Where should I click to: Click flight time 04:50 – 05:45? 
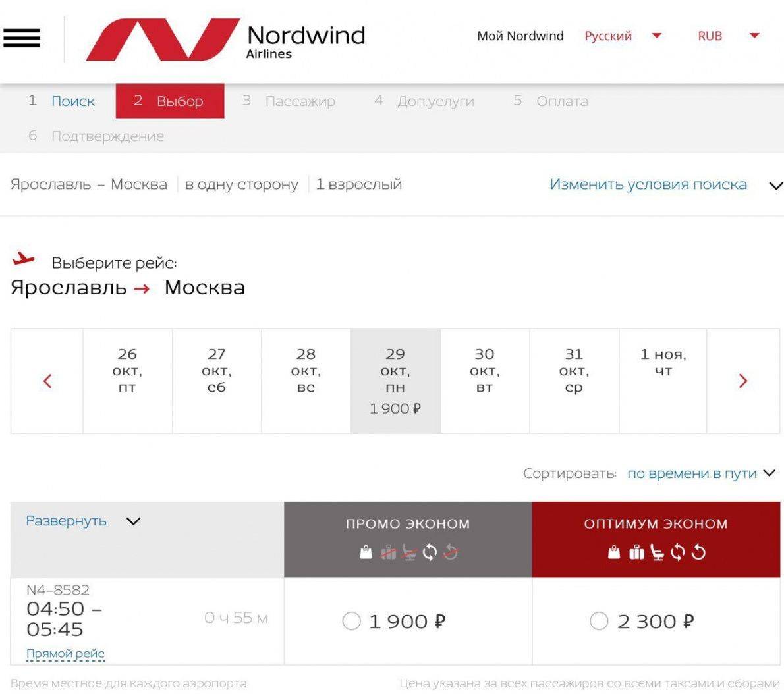tap(64, 619)
